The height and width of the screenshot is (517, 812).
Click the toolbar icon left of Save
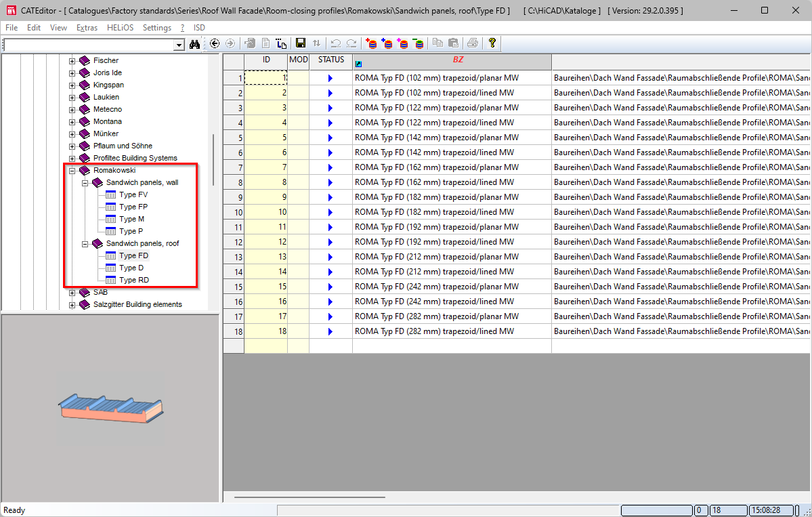tap(281, 43)
